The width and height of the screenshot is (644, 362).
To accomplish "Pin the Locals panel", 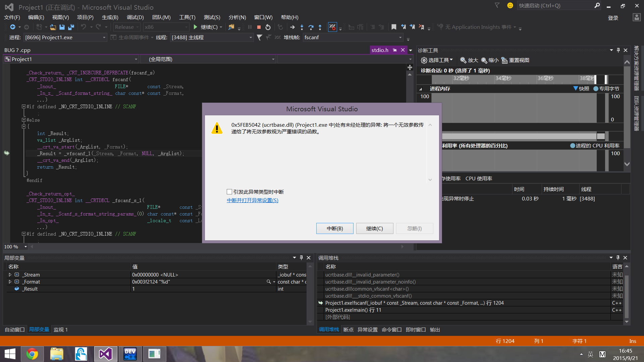I will click(301, 258).
